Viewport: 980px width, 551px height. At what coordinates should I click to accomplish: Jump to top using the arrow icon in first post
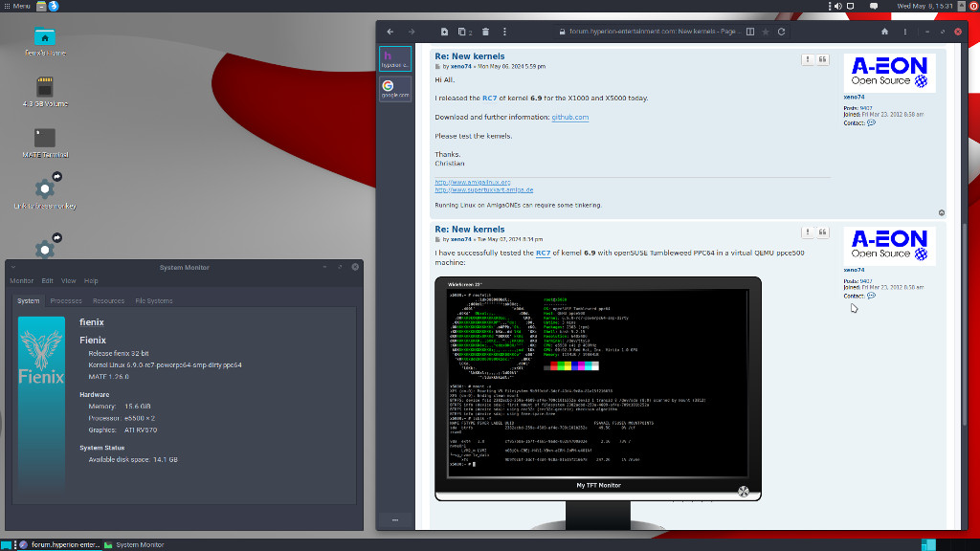coord(942,213)
